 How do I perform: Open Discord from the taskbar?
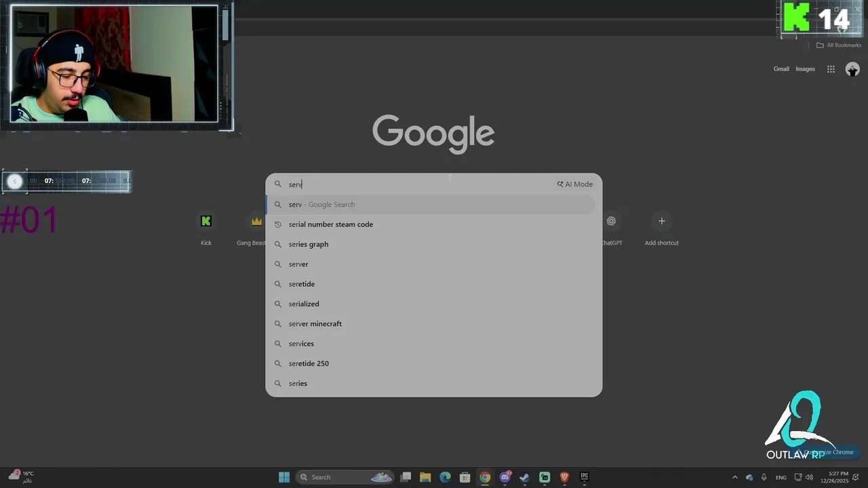coord(505,477)
